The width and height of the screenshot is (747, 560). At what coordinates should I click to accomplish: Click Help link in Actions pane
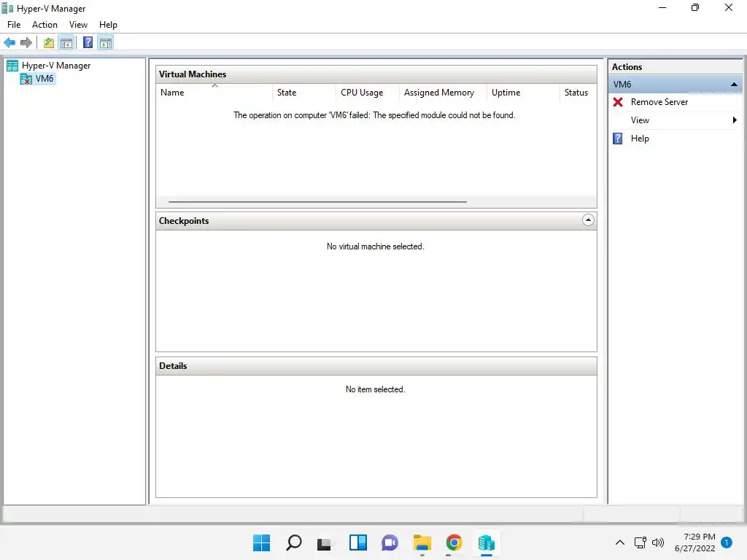[640, 139]
